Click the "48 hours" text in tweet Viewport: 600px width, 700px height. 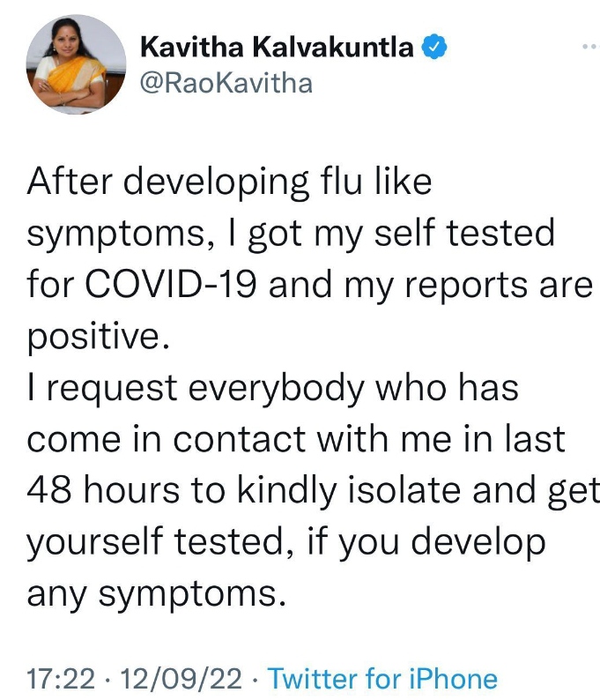(103, 489)
